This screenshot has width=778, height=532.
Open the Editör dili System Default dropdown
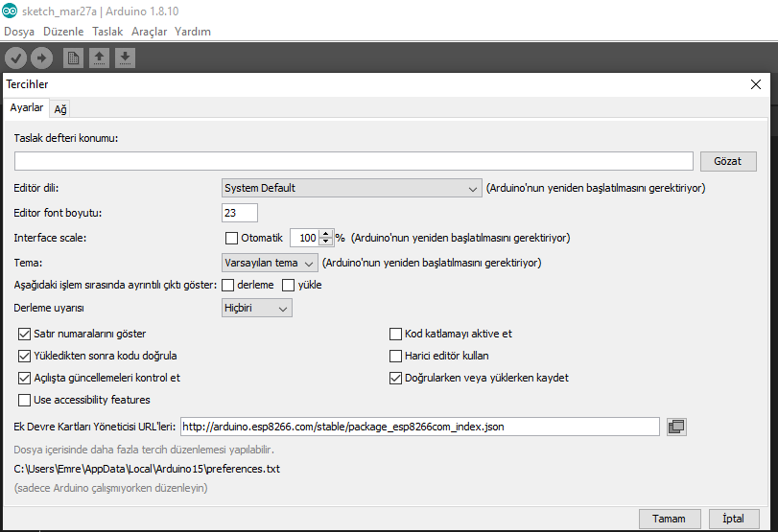[x=351, y=188]
